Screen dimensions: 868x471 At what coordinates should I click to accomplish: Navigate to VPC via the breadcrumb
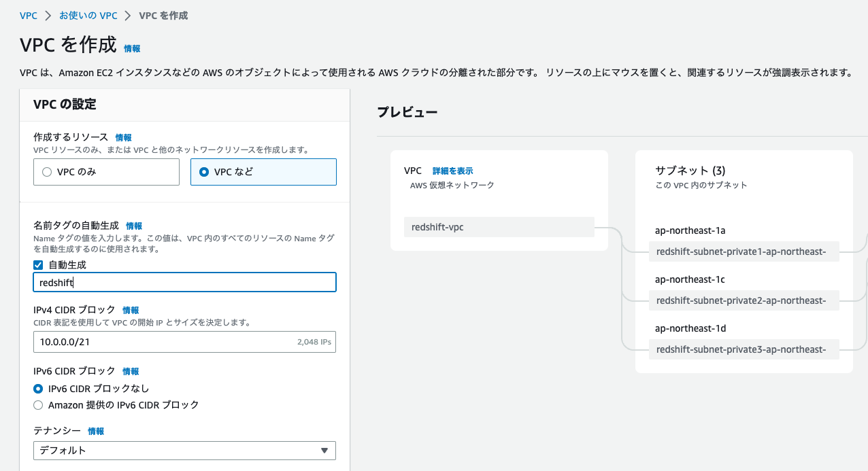[x=28, y=15]
